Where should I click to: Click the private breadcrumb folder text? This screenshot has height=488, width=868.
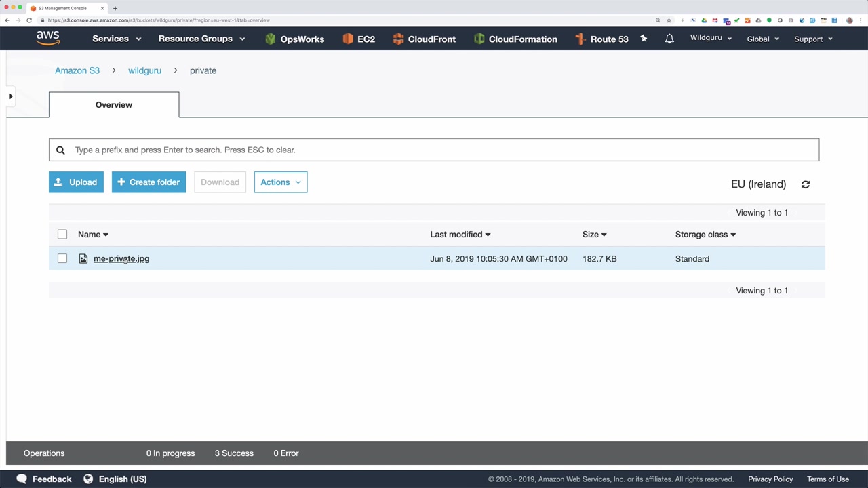203,70
